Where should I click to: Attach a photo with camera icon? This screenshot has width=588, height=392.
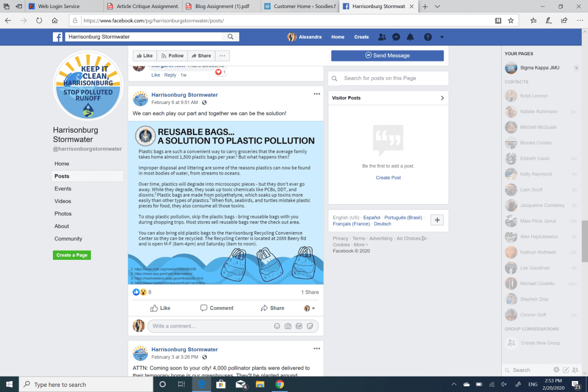(x=287, y=326)
